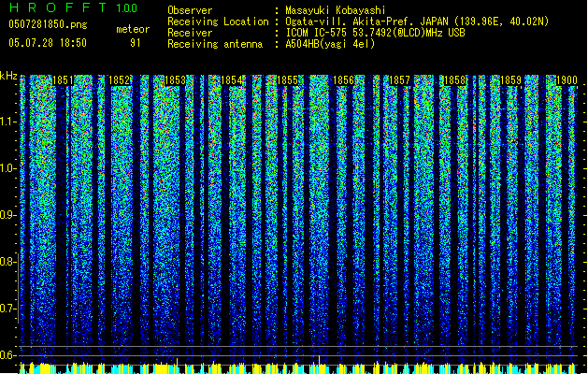Click the kHz axis unit label
This screenshot has width=588, height=374.
(8, 76)
